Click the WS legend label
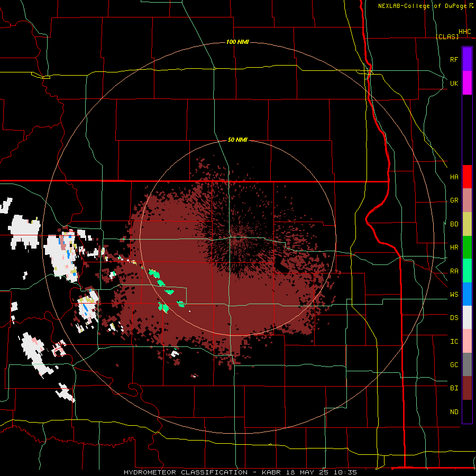 point(454,295)
